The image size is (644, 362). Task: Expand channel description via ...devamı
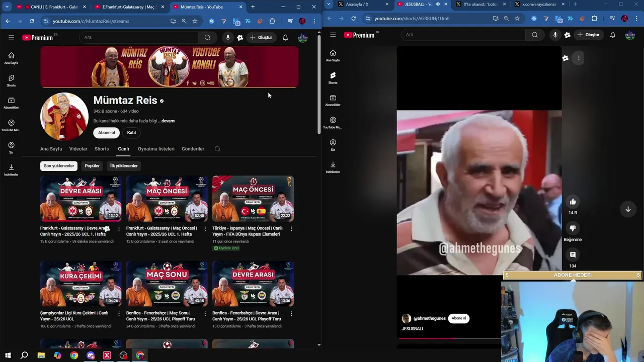167,121
